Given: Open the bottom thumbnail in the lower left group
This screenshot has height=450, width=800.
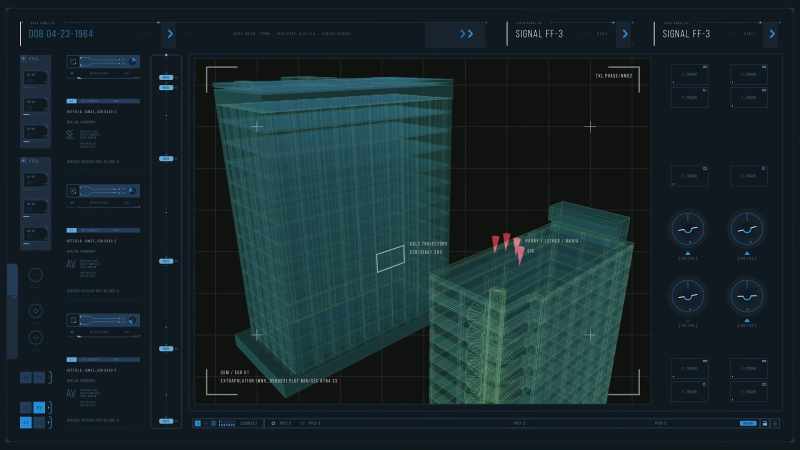Looking at the screenshot, I should (36, 234).
